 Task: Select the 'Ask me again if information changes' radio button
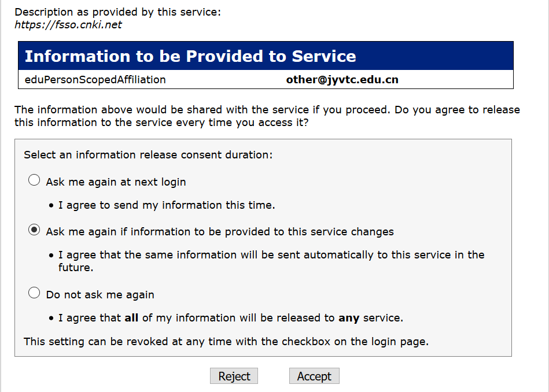[34, 231]
